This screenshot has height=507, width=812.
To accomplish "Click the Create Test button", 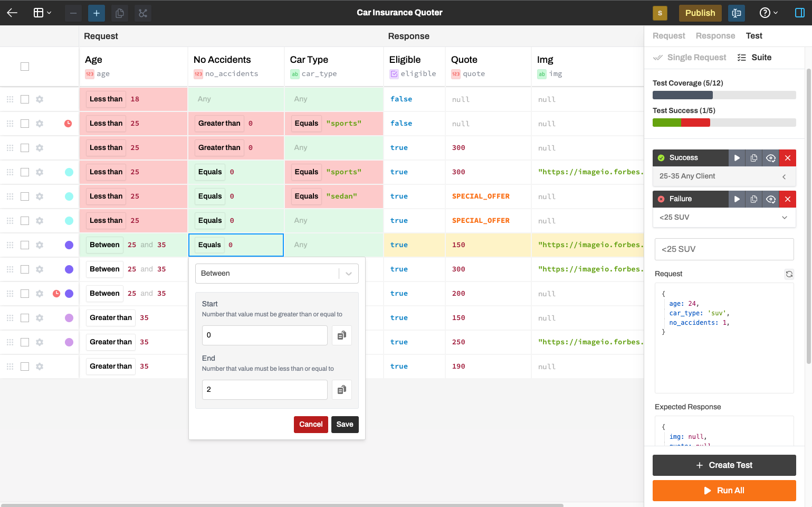I will click(x=724, y=465).
